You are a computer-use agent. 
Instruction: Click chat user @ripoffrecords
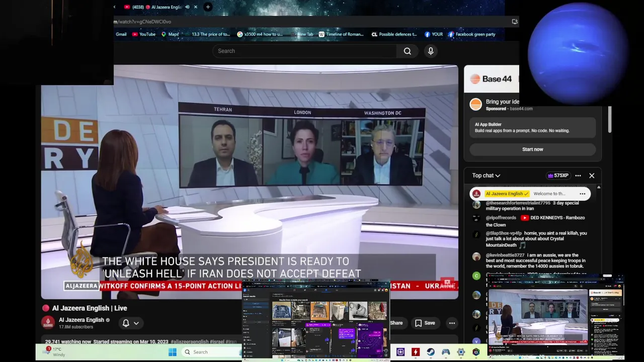click(x=501, y=218)
